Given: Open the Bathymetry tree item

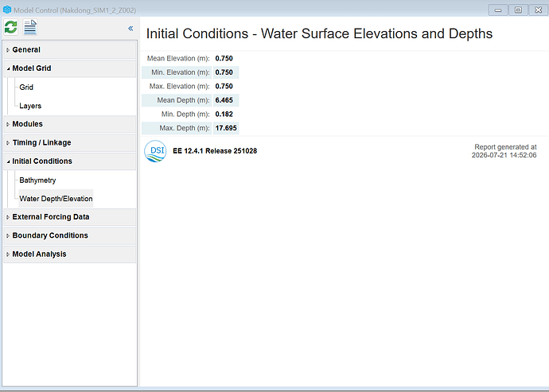Looking at the screenshot, I should (37, 180).
